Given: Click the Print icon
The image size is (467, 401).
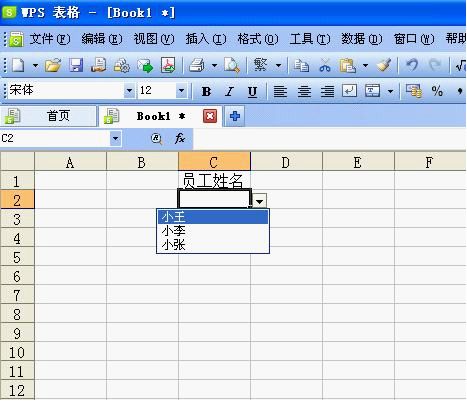Looking at the screenshot, I should point(197,65).
